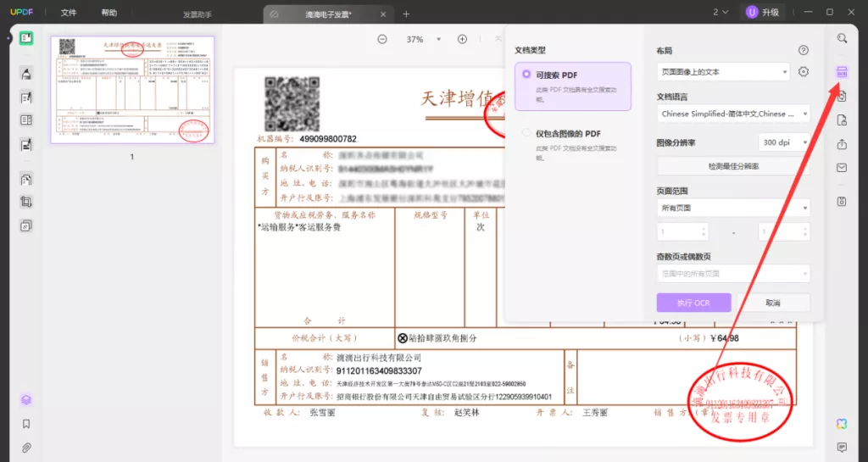Click taxpayer number 911201163409833307
The image size is (868, 462).
pos(379,370)
